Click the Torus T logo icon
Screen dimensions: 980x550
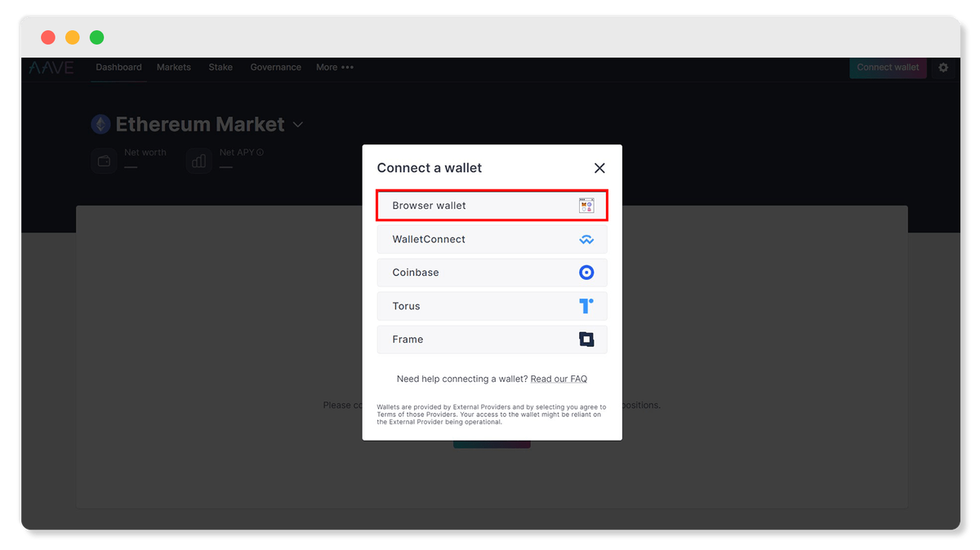tap(586, 306)
